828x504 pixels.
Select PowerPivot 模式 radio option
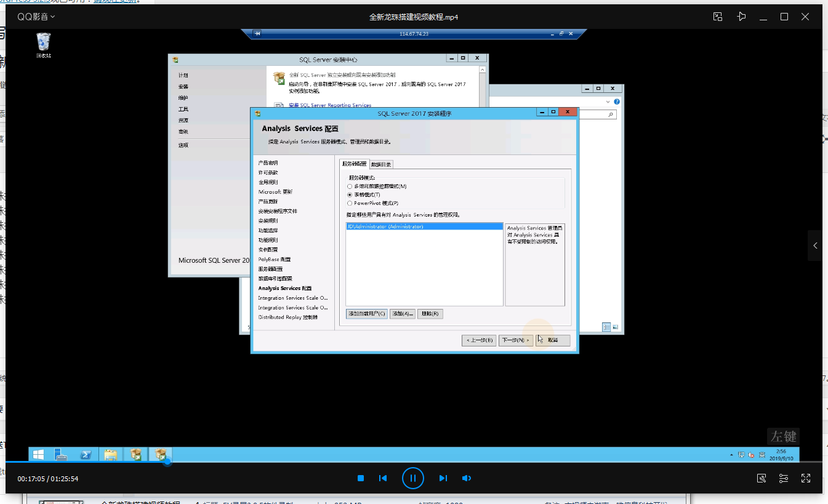pos(350,203)
